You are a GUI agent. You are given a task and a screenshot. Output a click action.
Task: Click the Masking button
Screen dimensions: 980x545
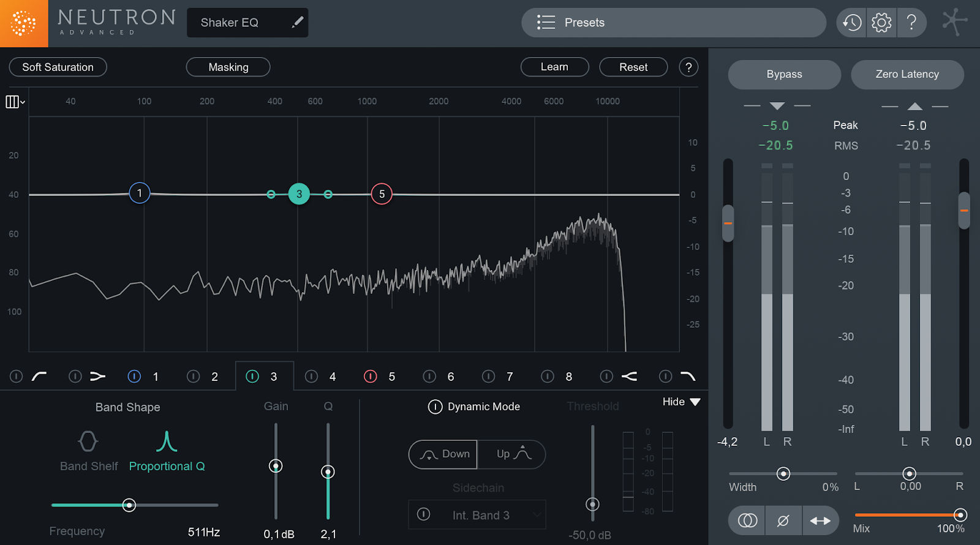coord(228,67)
